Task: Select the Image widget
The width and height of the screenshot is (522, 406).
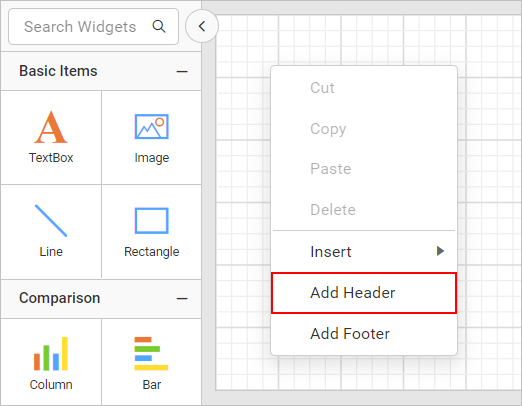Action: [152, 137]
